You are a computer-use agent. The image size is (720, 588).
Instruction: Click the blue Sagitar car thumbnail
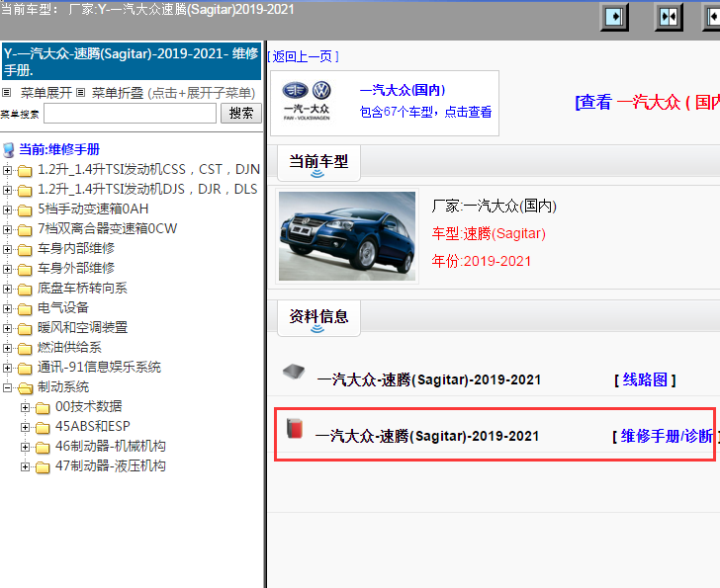[347, 236]
